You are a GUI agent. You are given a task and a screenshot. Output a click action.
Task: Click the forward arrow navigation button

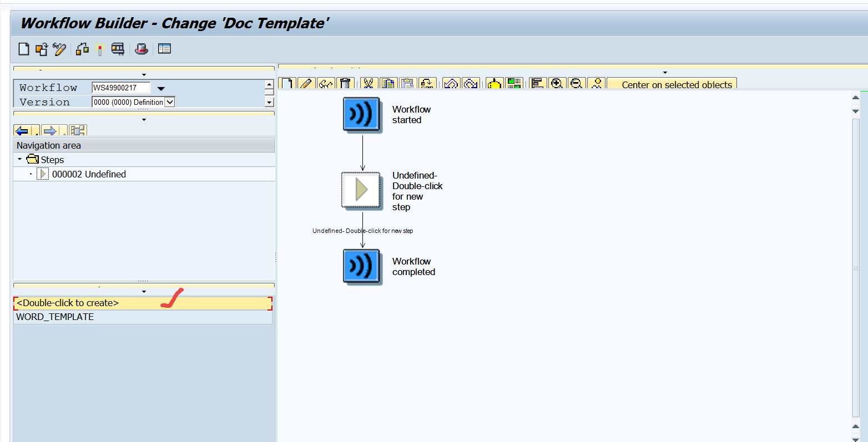point(50,131)
